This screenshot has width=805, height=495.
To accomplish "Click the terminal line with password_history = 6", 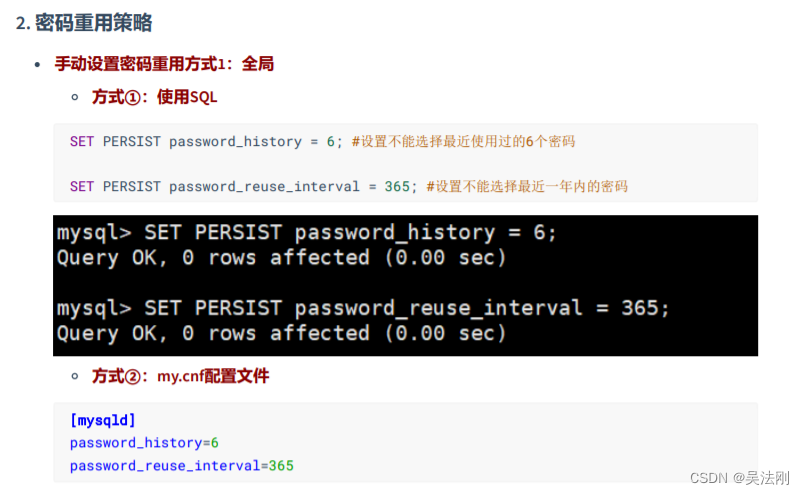I will 306,233.
